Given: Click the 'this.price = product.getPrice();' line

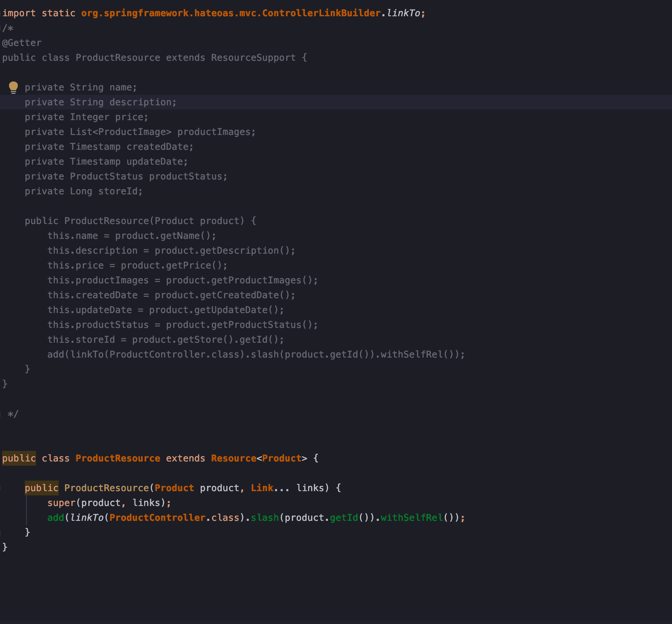Looking at the screenshot, I should pyautogui.click(x=137, y=265).
